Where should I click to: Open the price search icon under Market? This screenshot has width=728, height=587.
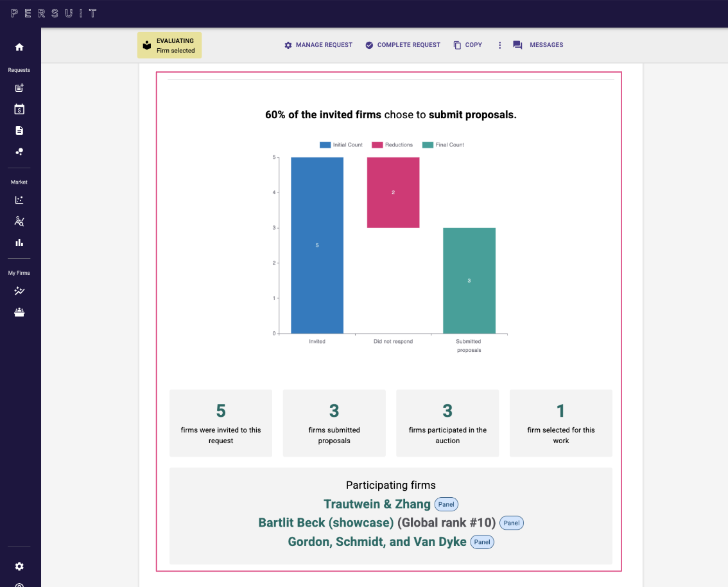[19, 221]
